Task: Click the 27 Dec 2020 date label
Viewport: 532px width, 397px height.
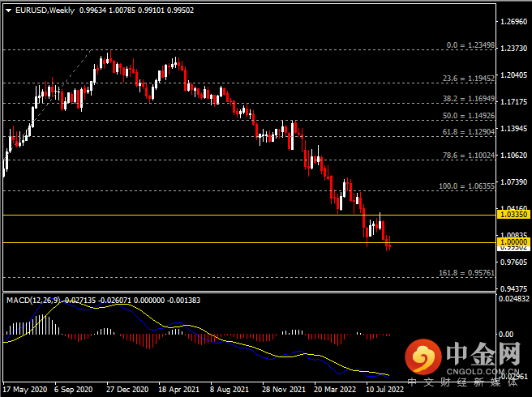Action: (127, 390)
